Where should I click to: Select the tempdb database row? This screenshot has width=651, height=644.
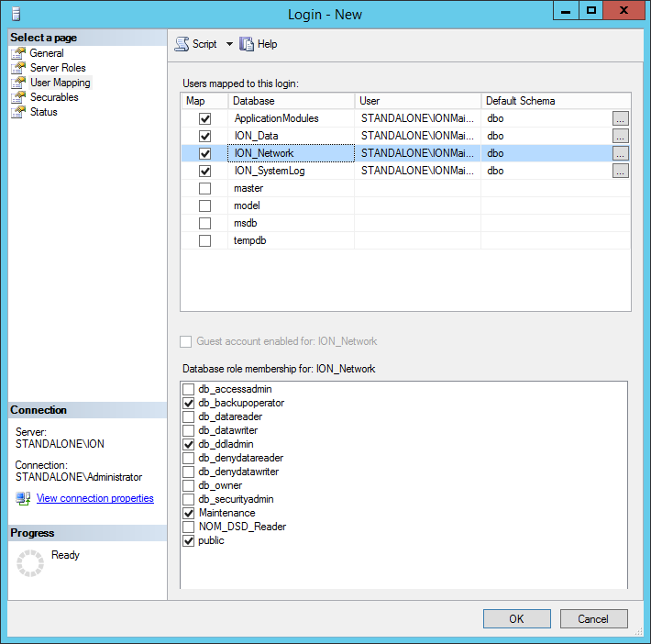coord(405,240)
